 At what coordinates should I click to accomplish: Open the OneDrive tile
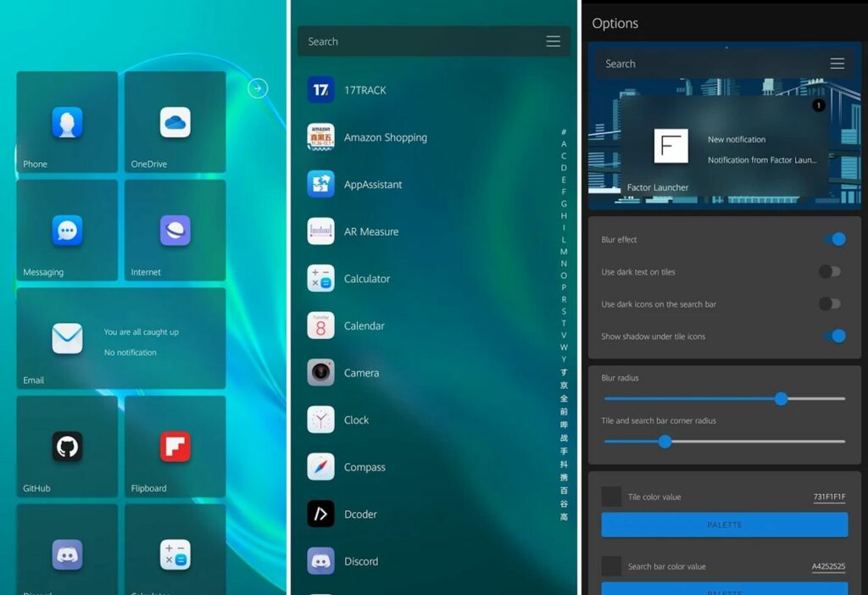point(175,122)
